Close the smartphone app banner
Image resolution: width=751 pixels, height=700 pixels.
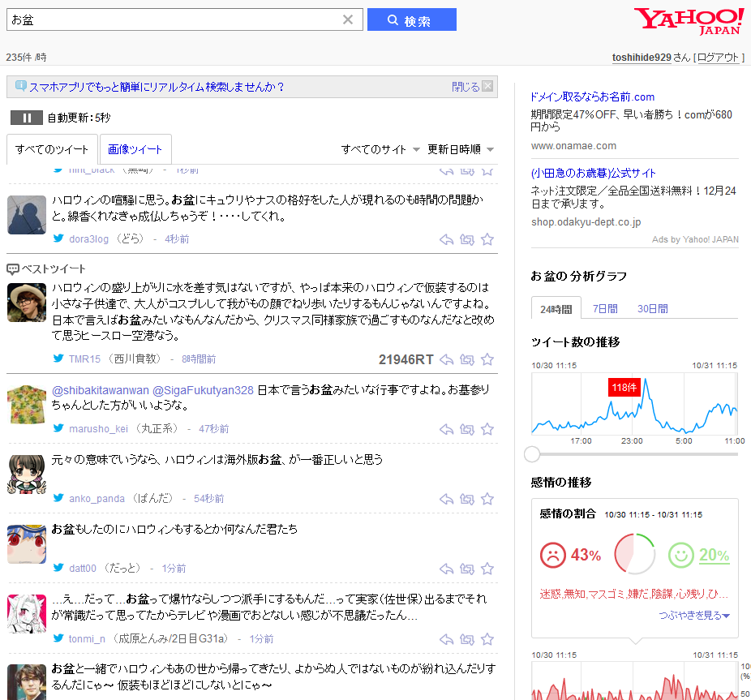point(487,87)
